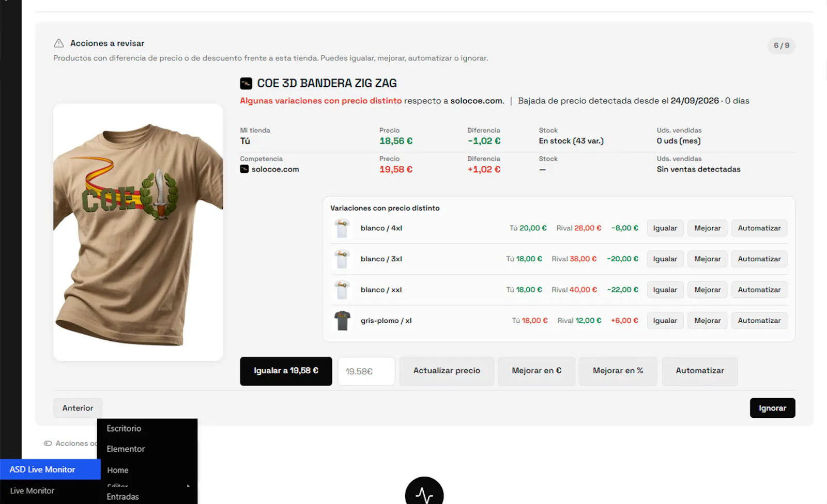This screenshot has width=827, height=504.
Task: Click the product-level Automatizar button beside Mejorar en %
Action: click(x=700, y=371)
